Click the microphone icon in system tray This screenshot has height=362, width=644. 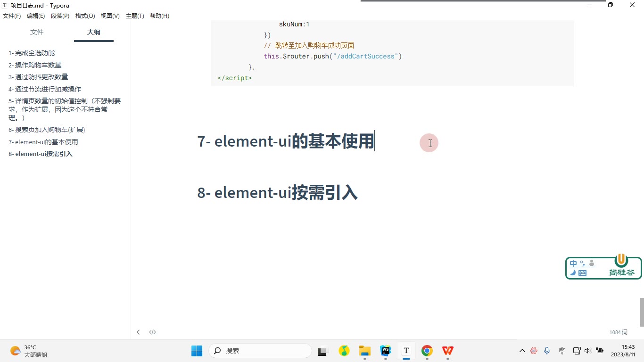click(x=547, y=351)
